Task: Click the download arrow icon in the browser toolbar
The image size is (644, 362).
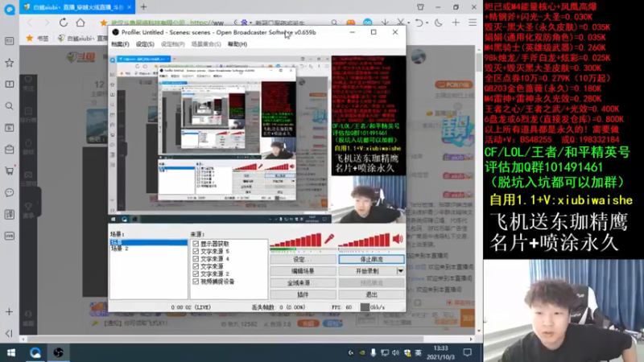Action: (385, 23)
